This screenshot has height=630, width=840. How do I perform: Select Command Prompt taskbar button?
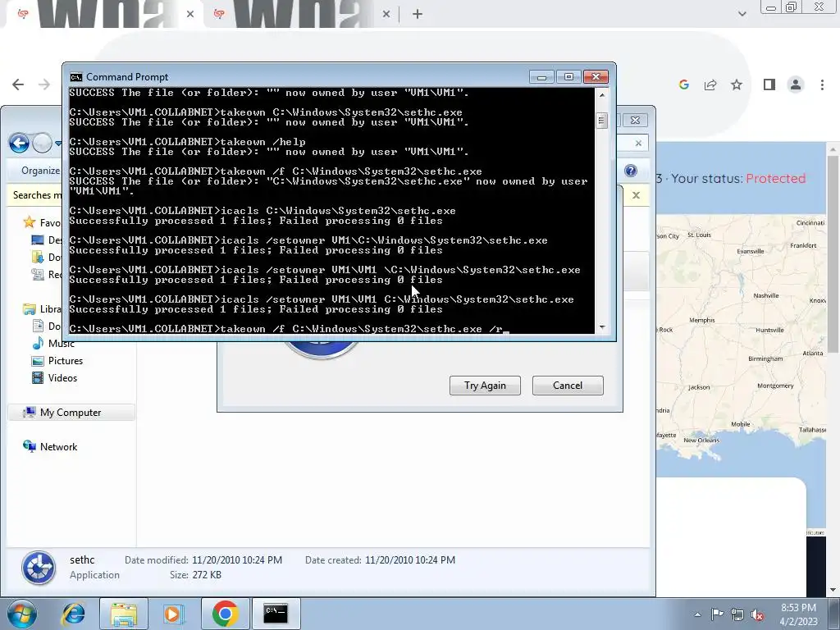click(276, 614)
